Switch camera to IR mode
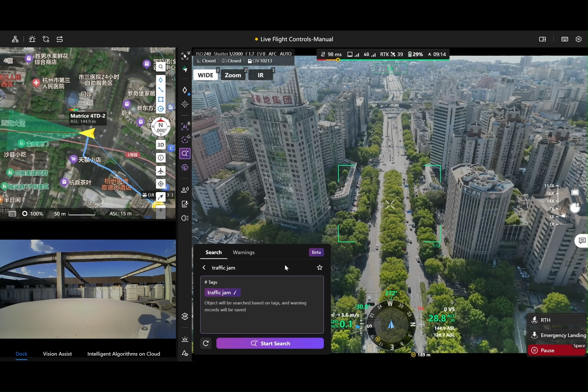 [260, 75]
